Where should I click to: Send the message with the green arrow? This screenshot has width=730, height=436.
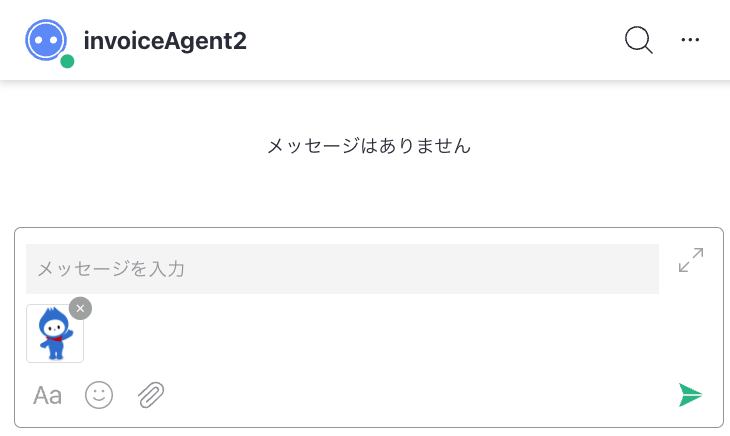(x=690, y=395)
